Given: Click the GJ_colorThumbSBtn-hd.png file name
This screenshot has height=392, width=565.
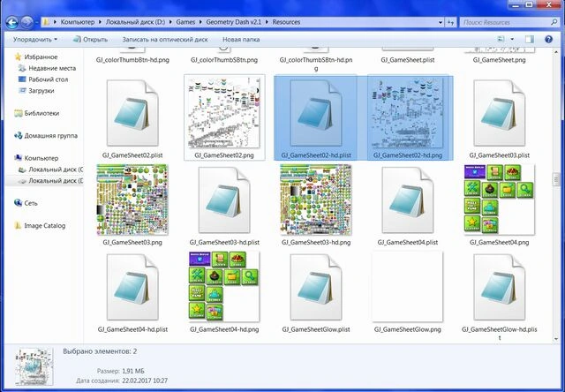Looking at the screenshot, I should (x=316, y=64).
